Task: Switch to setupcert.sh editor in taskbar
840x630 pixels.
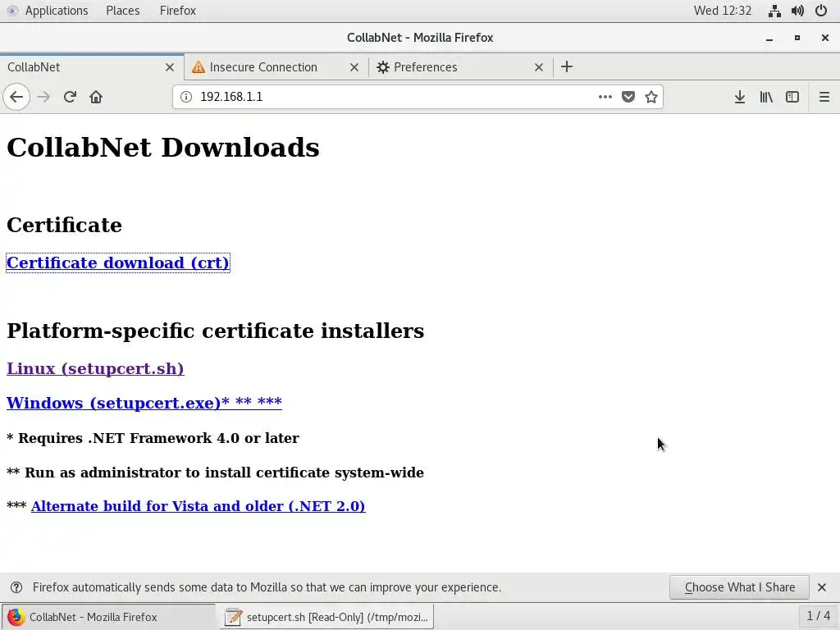Action: point(326,617)
